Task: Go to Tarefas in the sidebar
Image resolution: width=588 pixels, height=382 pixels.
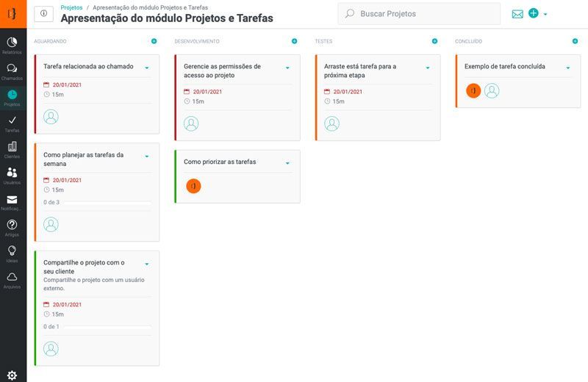Action: 12,123
